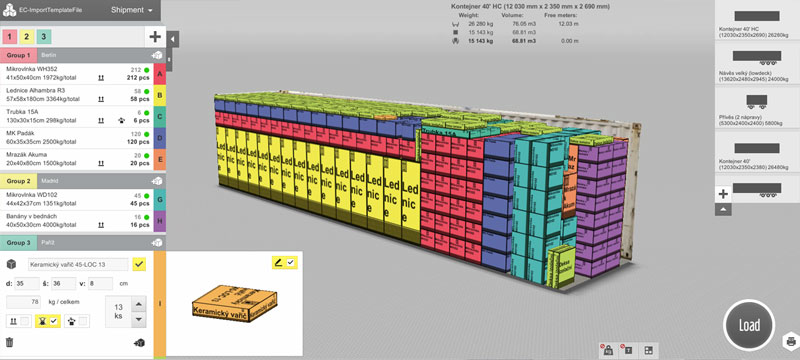Collapse the left items panel arrow

click(x=172, y=39)
